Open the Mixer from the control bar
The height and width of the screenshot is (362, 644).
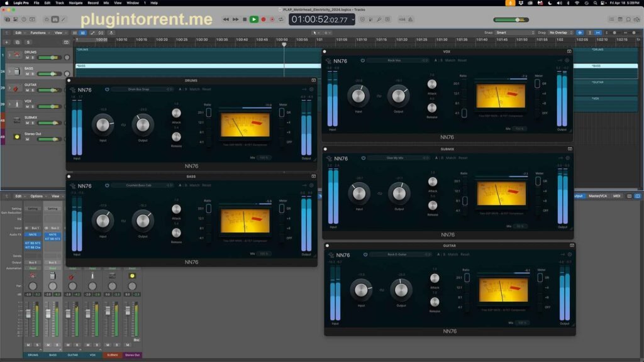click(55, 19)
